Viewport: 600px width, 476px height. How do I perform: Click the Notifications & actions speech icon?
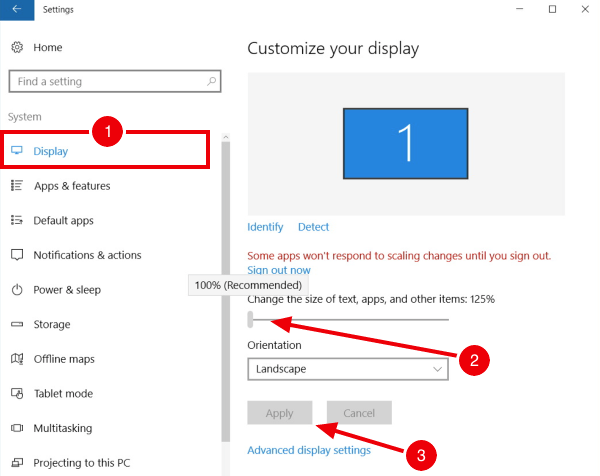coord(17,255)
